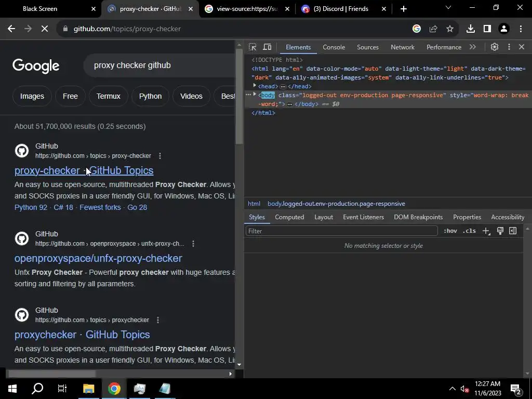
Task: Switch to the view-source tab
Action: [x=247, y=9]
